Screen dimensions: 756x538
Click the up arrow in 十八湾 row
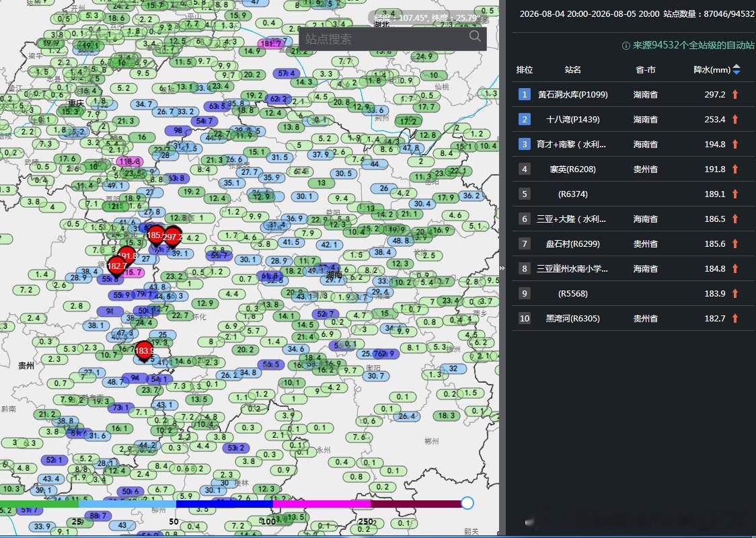point(735,119)
